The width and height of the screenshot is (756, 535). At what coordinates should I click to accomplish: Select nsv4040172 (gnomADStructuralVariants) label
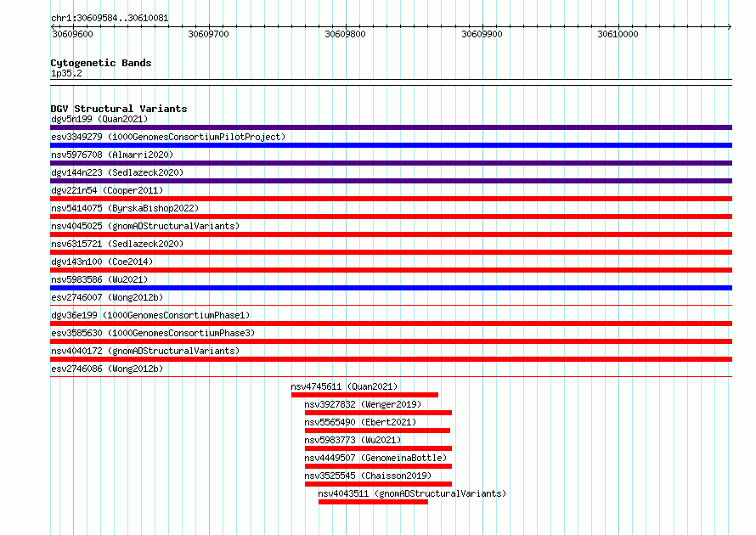(x=145, y=351)
